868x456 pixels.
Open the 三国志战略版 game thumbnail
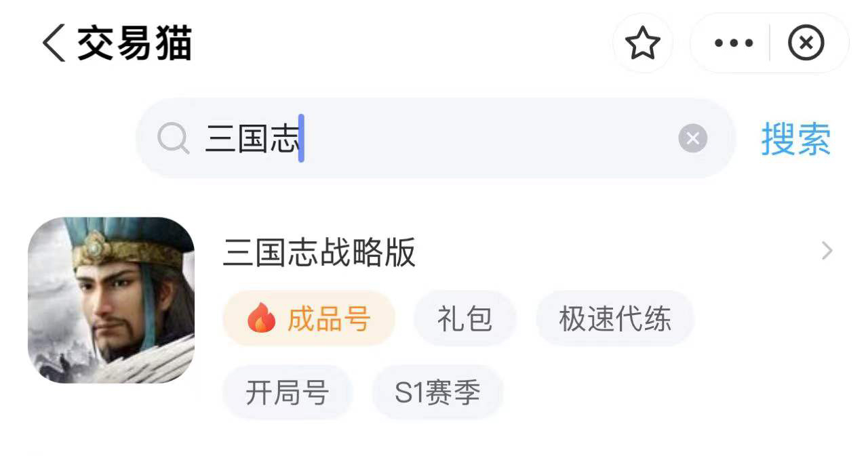click(x=111, y=300)
